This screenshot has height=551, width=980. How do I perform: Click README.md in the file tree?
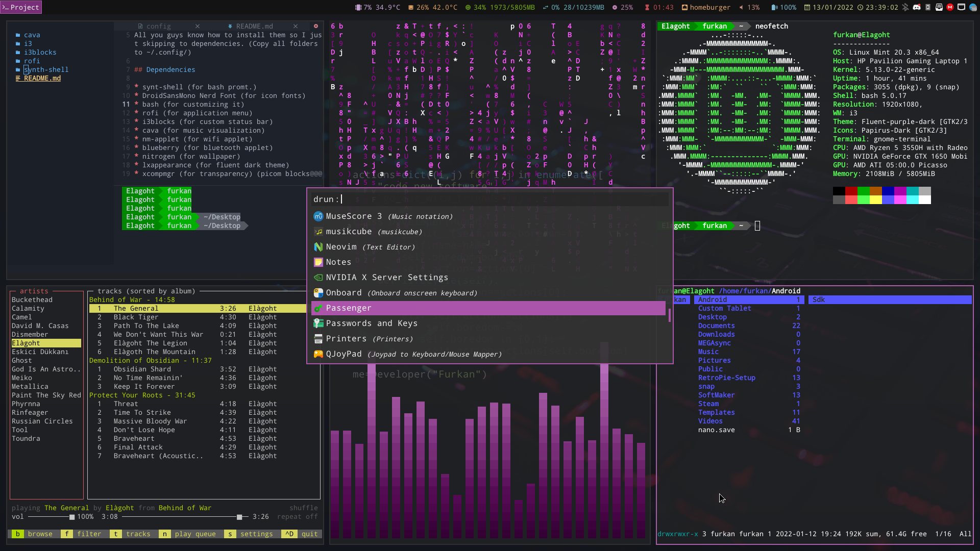coord(42,78)
